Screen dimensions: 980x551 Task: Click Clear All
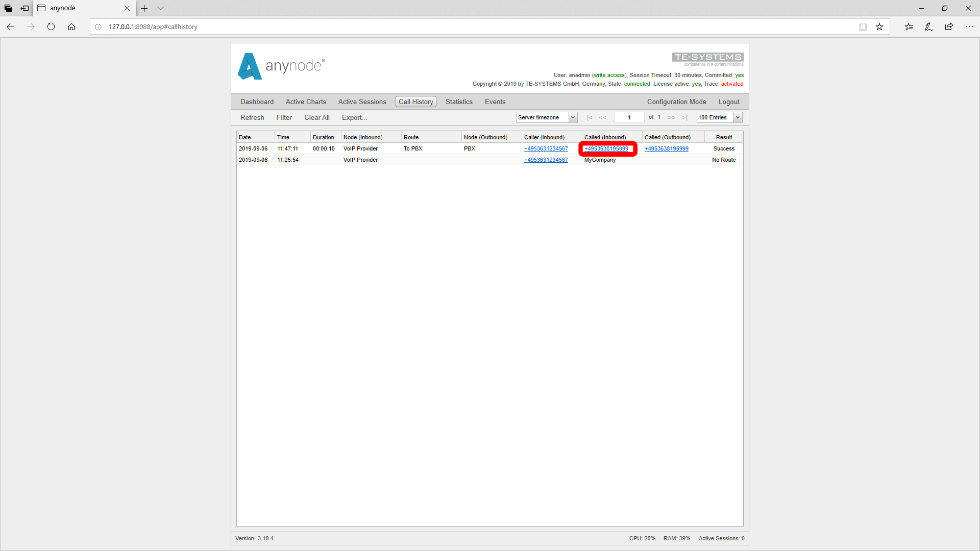point(316,117)
